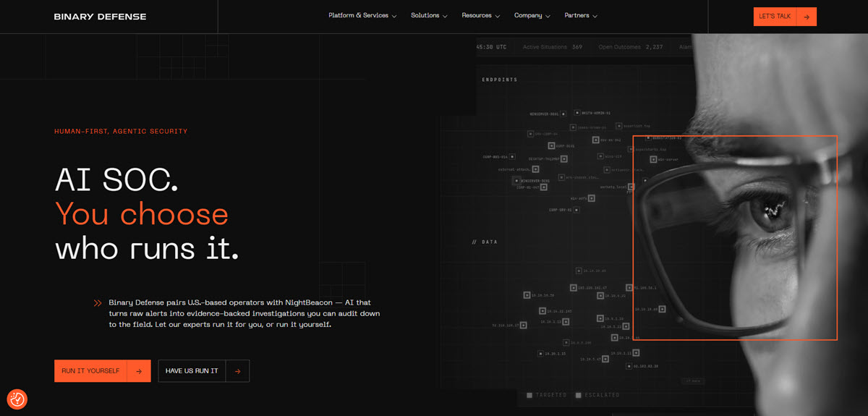Click the 'TARGETED' legend square

point(529,395)
